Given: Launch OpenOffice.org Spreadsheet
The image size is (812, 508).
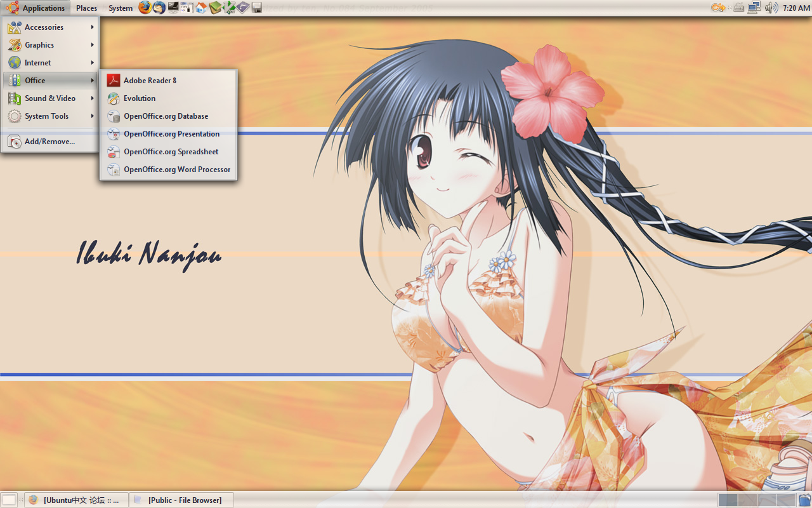Looking at the screenshot, I should pos(169,152).
